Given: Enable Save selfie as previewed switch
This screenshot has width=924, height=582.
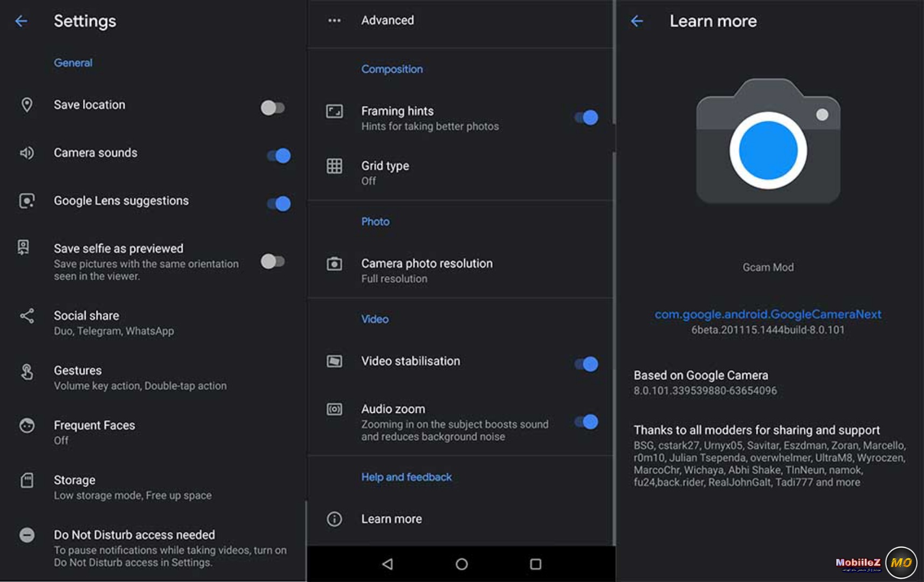Looking at the screenshot, I should [273, 261].
